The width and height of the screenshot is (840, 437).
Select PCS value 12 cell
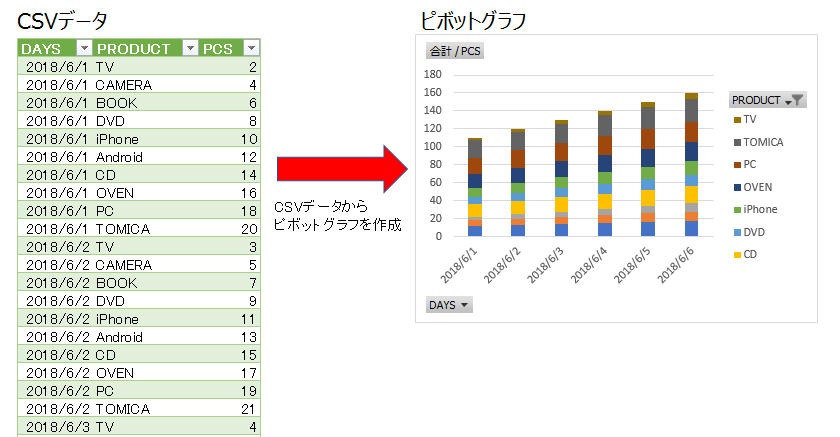[230, 157]
